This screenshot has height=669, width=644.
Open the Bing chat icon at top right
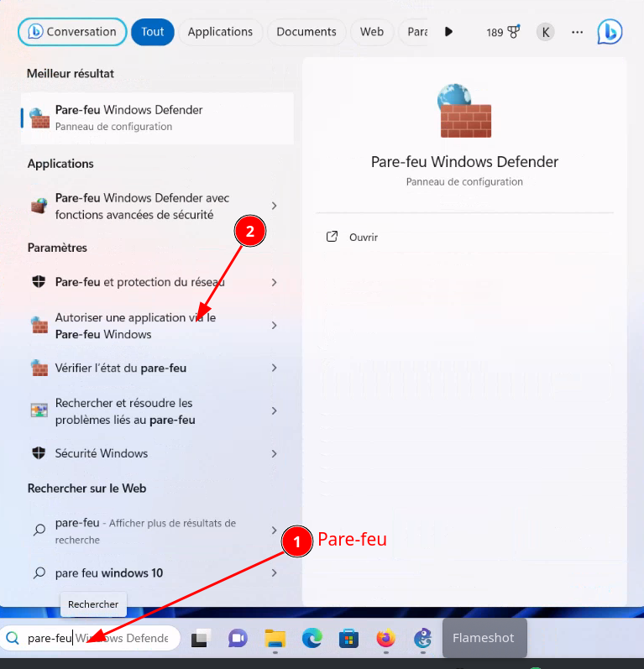click(x=610, y=32)
